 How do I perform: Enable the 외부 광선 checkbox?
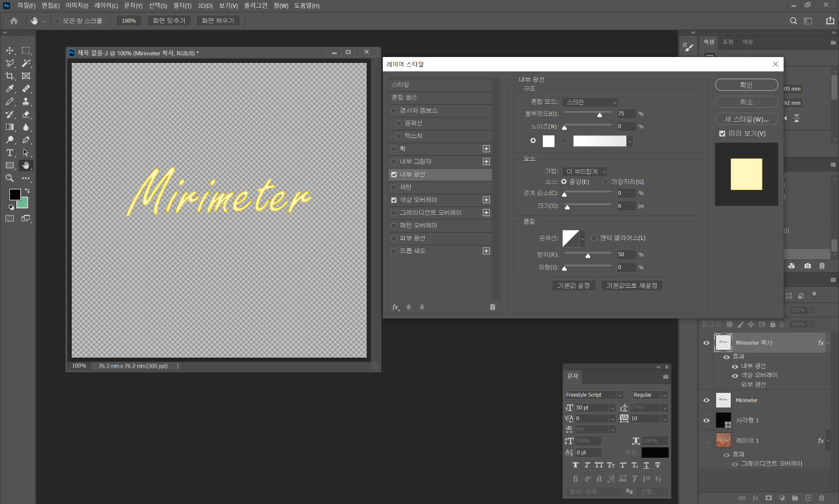click(x=394, y=238)
